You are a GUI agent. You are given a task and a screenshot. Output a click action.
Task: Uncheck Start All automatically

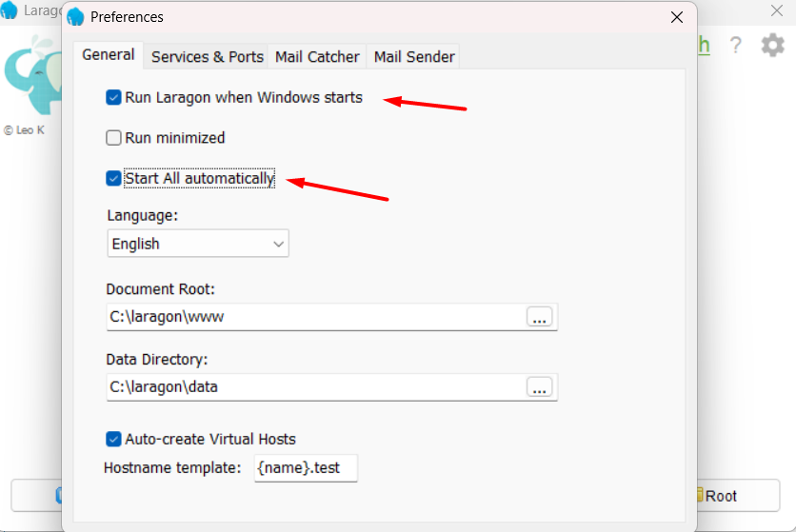pos(114,178)
